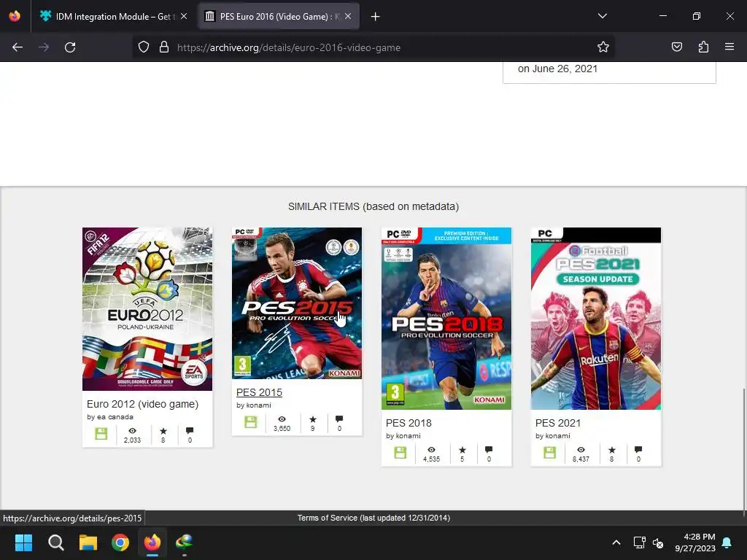747x560 pixels.
Task: Click the software disk icon on Euro 2012
Action: (101, 434)
